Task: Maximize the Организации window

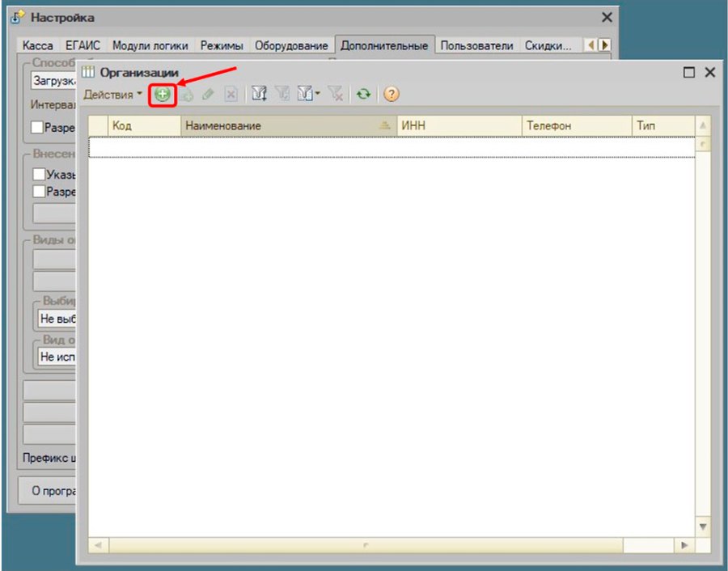Action: [x=689, y=73]
